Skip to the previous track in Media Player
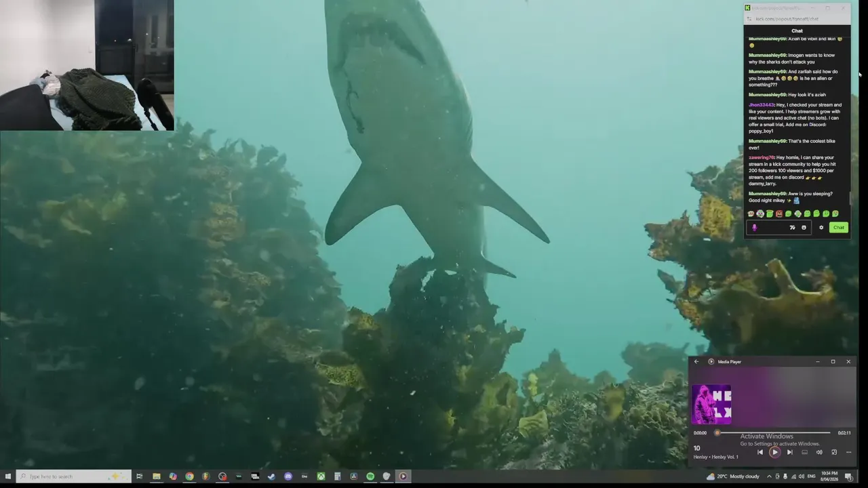The width and height of the screenshot is (868, 488). click(760, 452)
